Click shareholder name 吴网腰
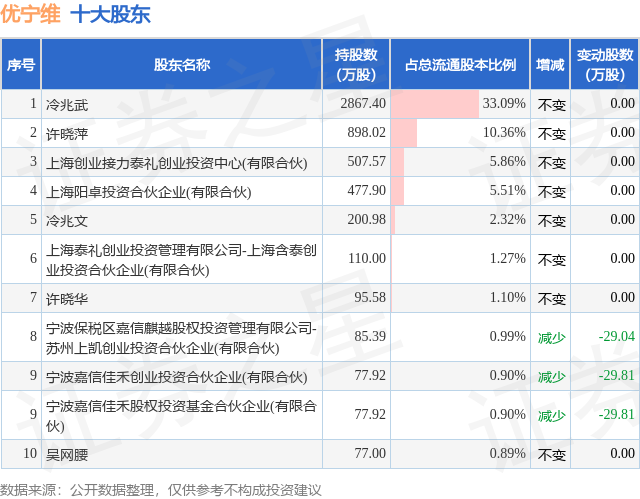Screen dimensions: 640x499 tap(67, 455)
